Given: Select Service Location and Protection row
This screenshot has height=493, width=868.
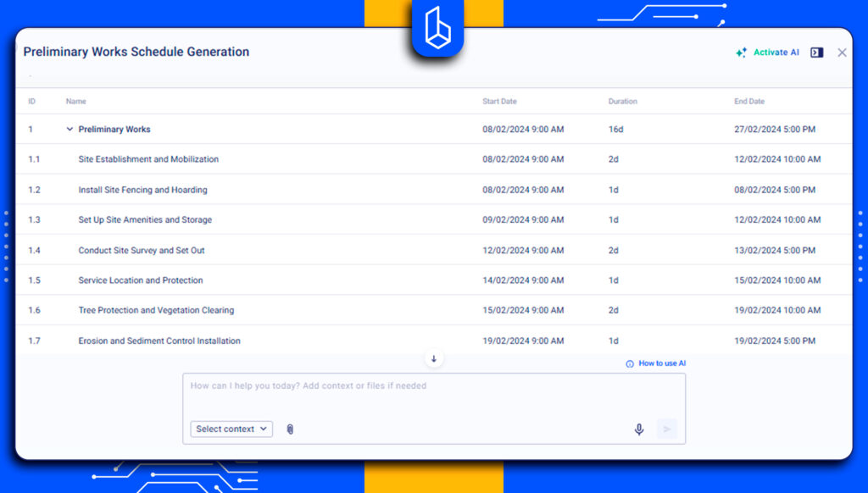Looking at the screenshot, I should click(434, 280).
